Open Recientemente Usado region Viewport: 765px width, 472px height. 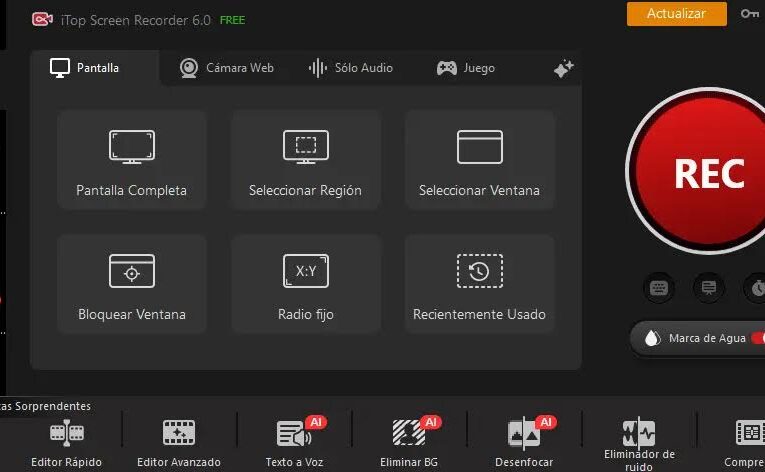pyautogui.click(x=480, y=284)
